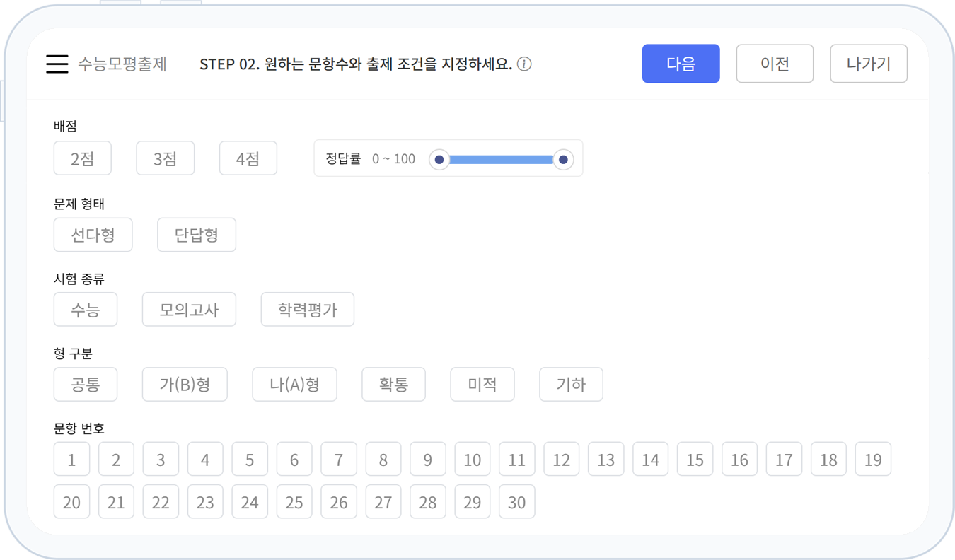
Task: Click the info icon beside the STEP 02 instruction
Action: tap(524, 64)
